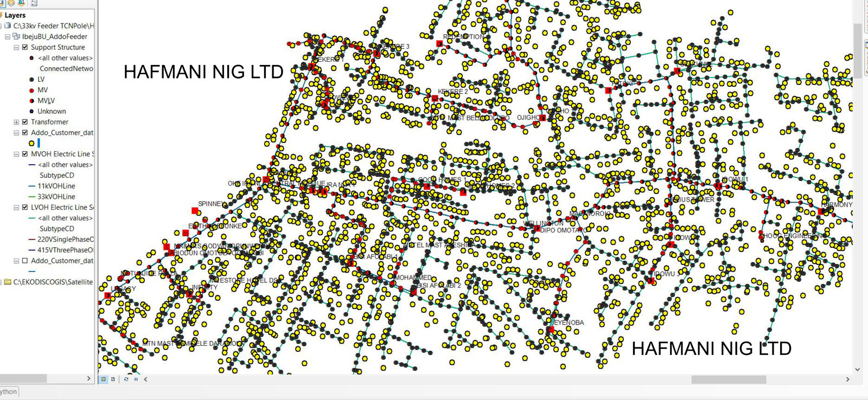Open the Python tab at bottom

9,391
